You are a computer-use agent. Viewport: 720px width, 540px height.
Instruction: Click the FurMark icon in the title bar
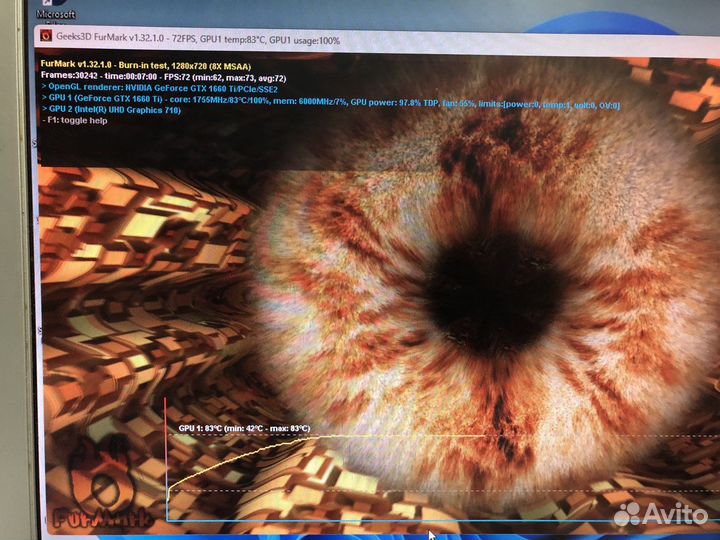[45, 39]
